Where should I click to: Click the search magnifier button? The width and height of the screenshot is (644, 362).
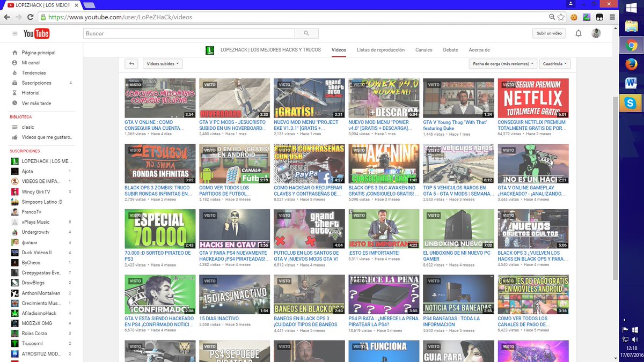click(x=306, y=33)
